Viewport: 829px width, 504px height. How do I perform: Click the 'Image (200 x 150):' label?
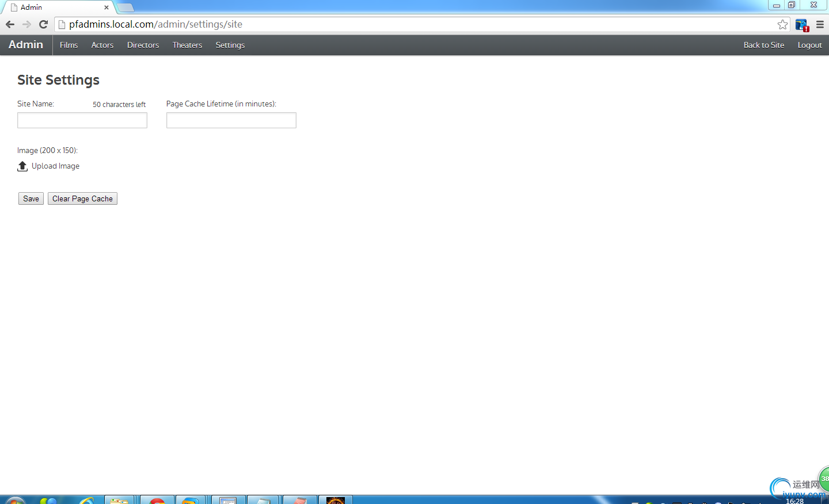coord(47,150)
